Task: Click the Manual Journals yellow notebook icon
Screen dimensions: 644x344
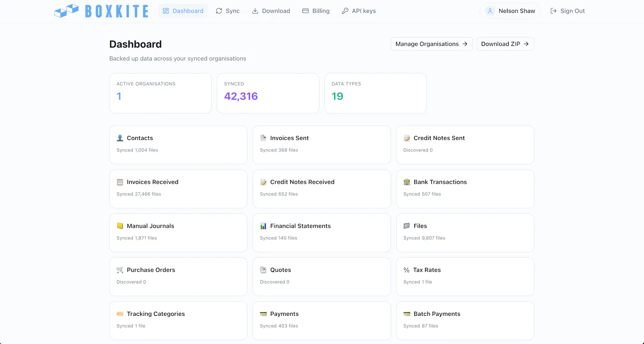Action: coord(120,226)
